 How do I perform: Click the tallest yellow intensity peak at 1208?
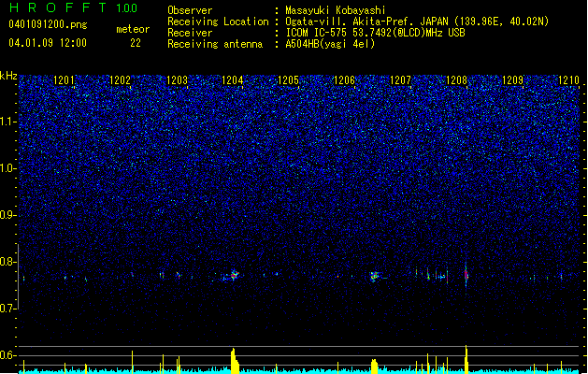[466, 359]
